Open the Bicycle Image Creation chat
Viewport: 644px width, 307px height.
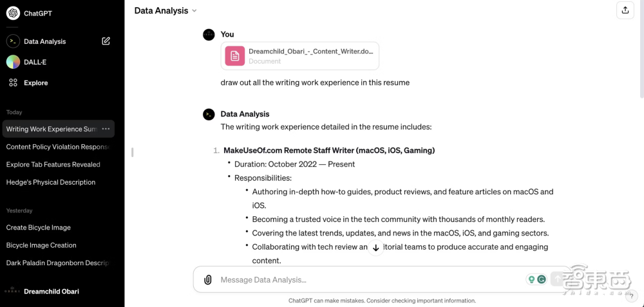(x=41, y=245)
